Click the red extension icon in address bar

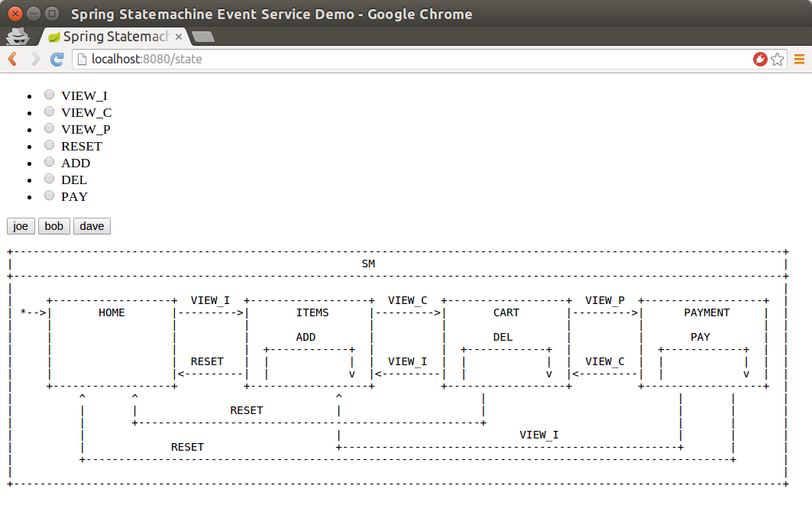[760, 59]
